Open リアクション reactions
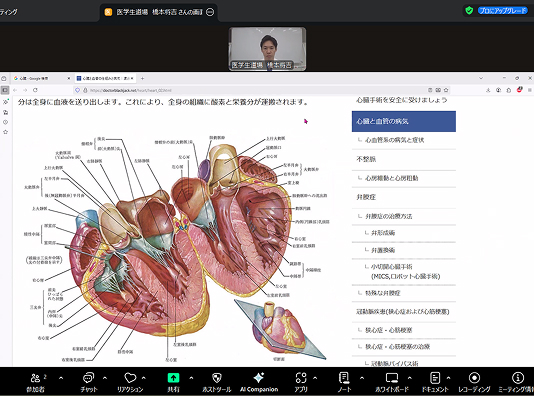 130,382
